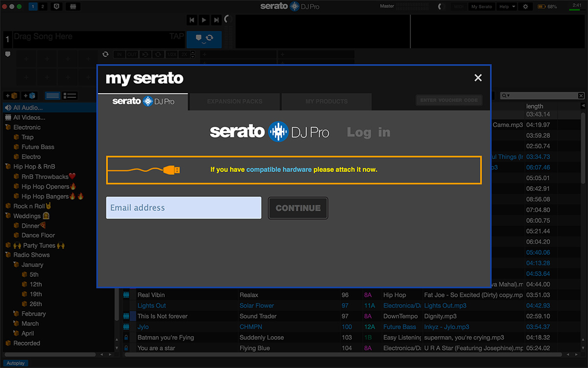Click the video icon beside This Is Not forever

point(126,316)
